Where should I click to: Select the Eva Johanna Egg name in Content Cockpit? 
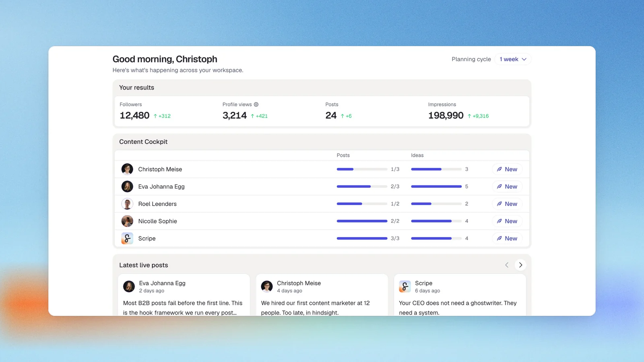click(161, 187)
